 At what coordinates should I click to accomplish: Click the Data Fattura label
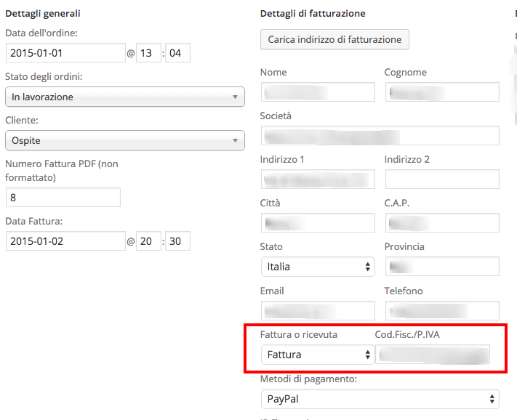point(34,221)
